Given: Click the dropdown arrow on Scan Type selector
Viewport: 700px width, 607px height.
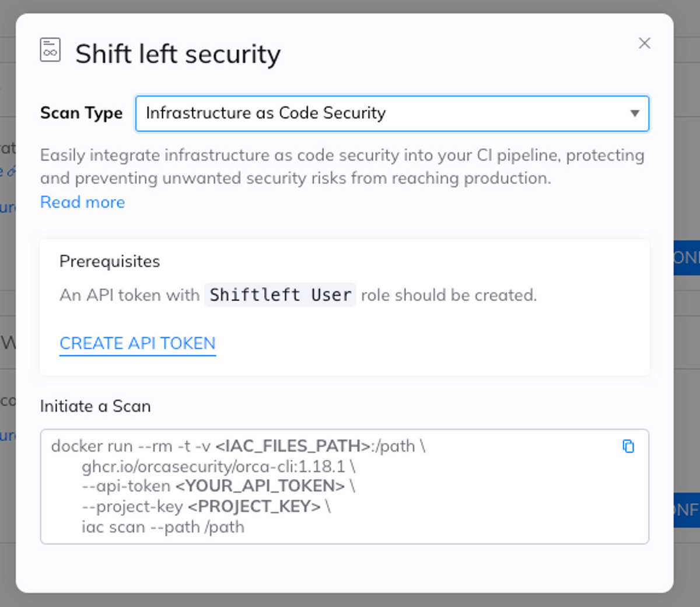Looking at the screenshot, I should click(x=635, y=114).
